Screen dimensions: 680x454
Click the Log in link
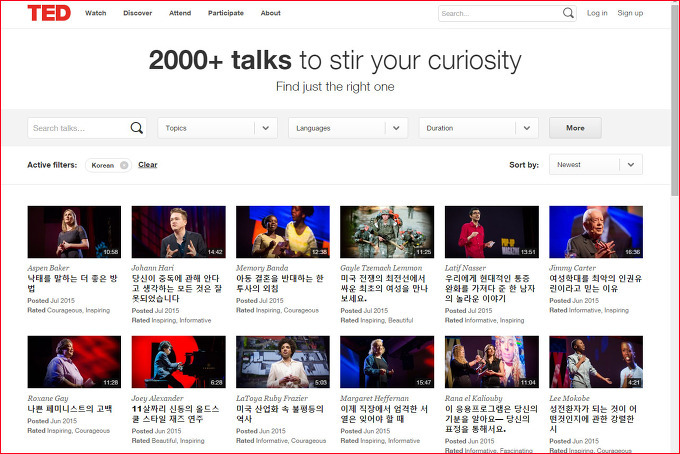click(x=597, y=13)
